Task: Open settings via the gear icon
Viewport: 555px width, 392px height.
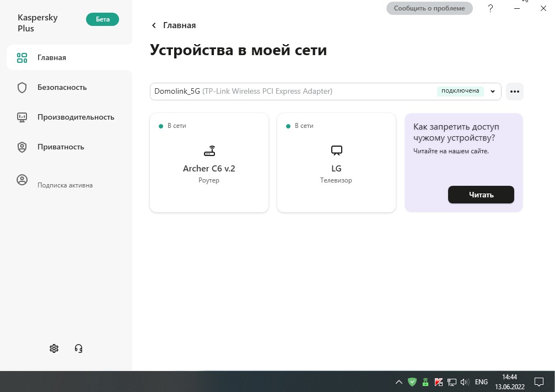Action: [x=54, y=348]
